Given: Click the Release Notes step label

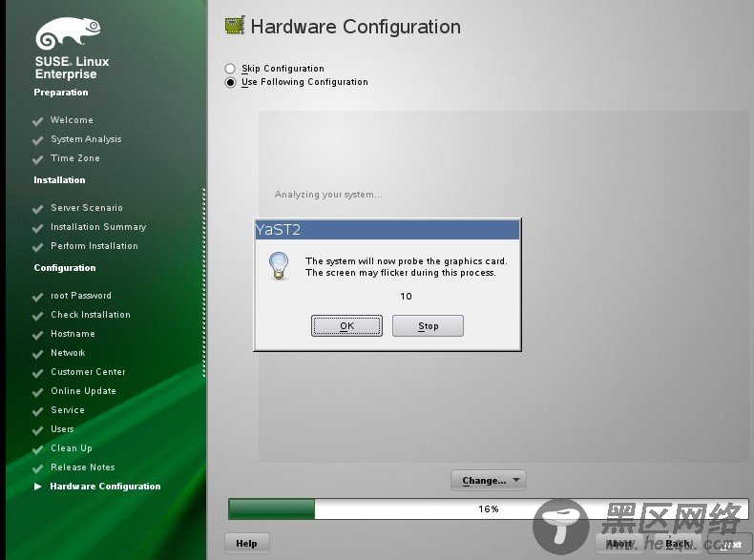Looking at the screenshot, I should pos(83,467).
